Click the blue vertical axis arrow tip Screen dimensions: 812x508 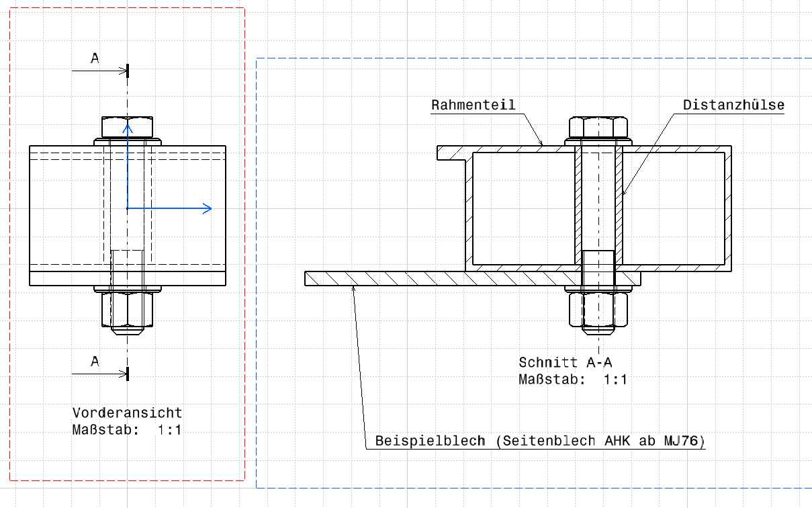tap(128, 125)
